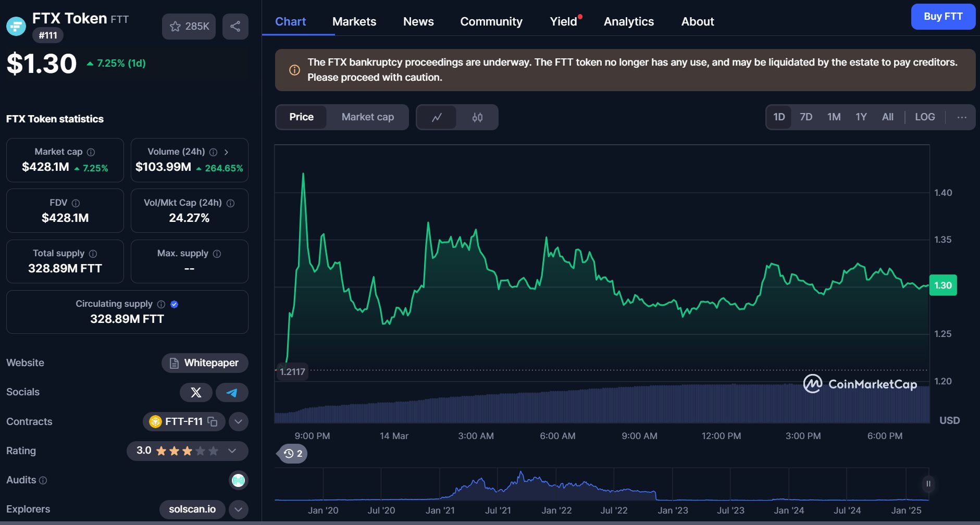
Task: Click the historical overview mini chart peak
Action: 521,473
